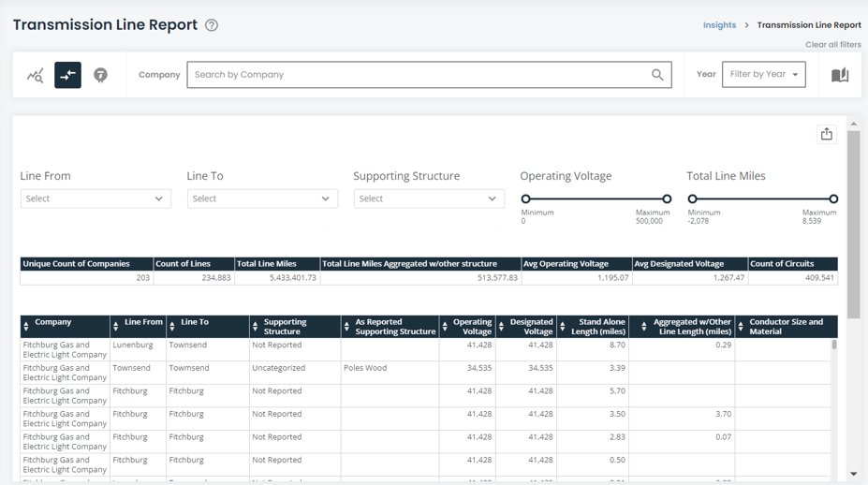The width and height of the screenshot is (868, 485).
Task: Grab the Operating Voltage minimum slider handle
Action: pyautogui.click(x=526, y=198)
